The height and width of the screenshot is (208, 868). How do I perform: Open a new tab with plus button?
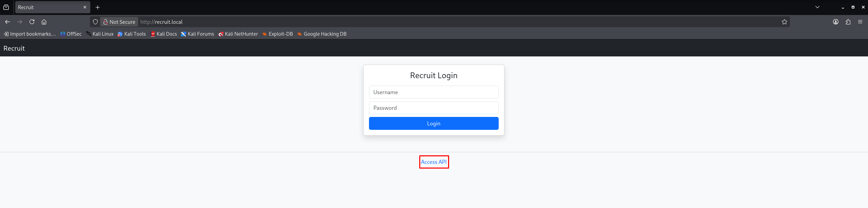tap(98, 7)
